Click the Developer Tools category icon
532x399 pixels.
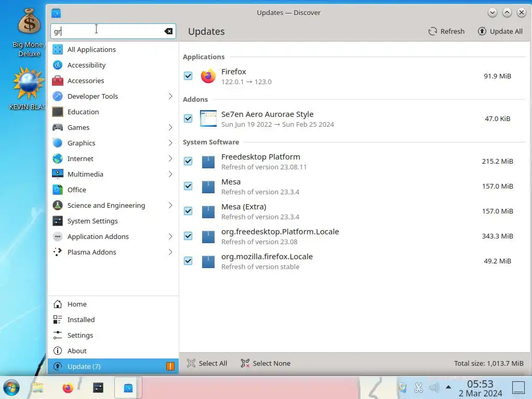58,96
